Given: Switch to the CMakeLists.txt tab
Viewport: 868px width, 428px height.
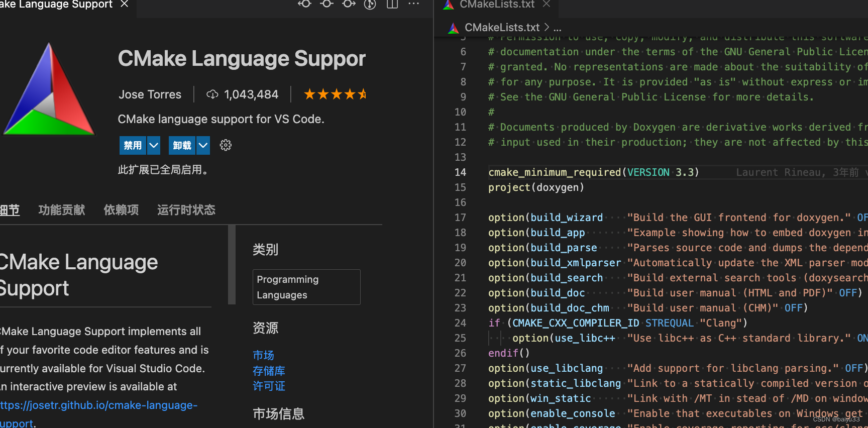Looking at the screenshot, I should [x=497, y=4].
